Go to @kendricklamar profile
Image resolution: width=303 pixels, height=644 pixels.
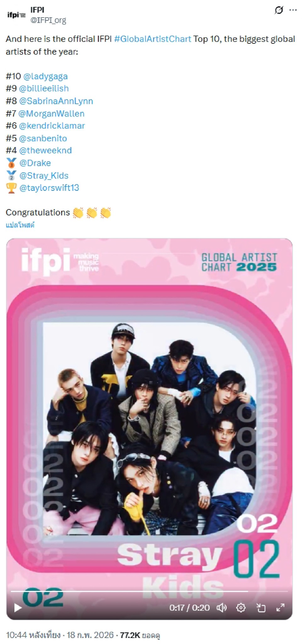(52, 126)
